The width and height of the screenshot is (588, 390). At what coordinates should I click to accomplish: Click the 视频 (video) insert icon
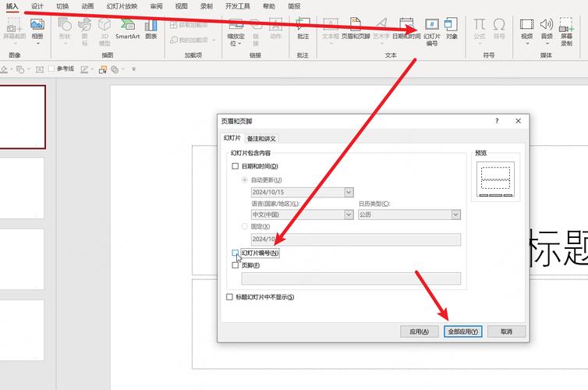pos(527,29)
